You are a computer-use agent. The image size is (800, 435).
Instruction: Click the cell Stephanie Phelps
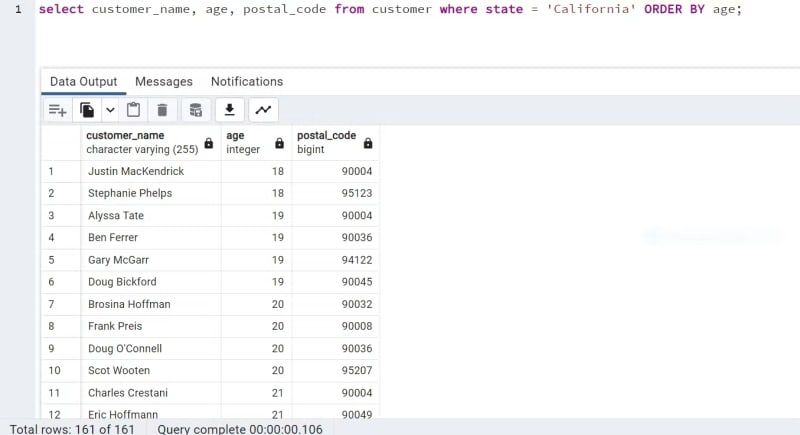pyautogui.click(x=151, y=193)
